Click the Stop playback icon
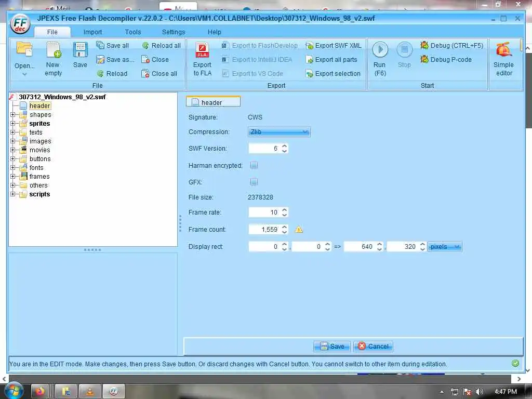 tap(404, 50)
